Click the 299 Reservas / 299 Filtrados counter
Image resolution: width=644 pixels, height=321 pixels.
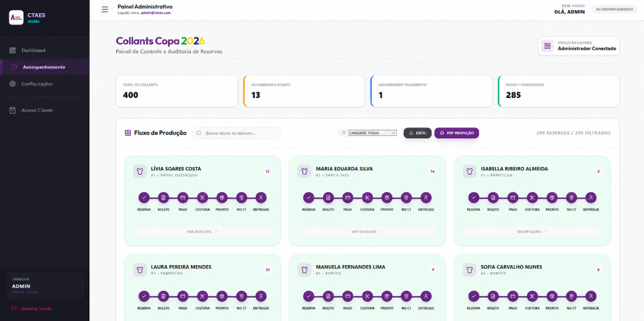(x=574, y=133)
